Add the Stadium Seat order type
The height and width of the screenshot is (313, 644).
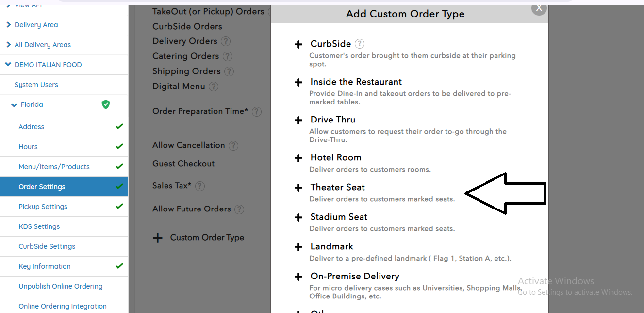click(x=298, y=218)
